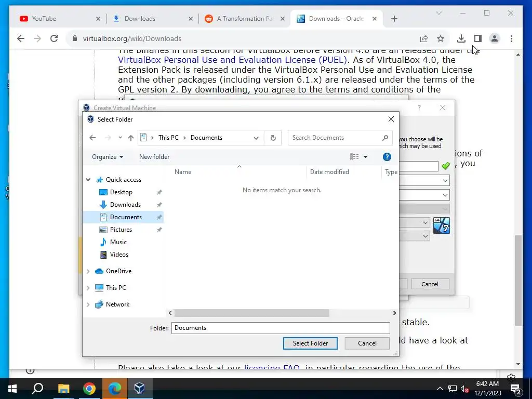Select the Downloads – Oracle tab
The height and width of the screenshot is (399, 532).
click(336, 19)
